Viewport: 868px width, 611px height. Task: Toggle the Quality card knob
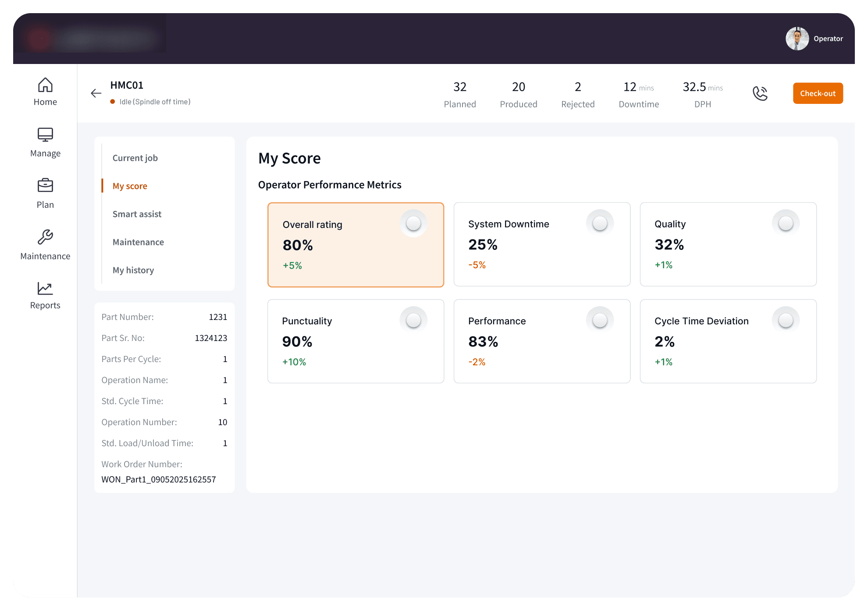(786, 224)
